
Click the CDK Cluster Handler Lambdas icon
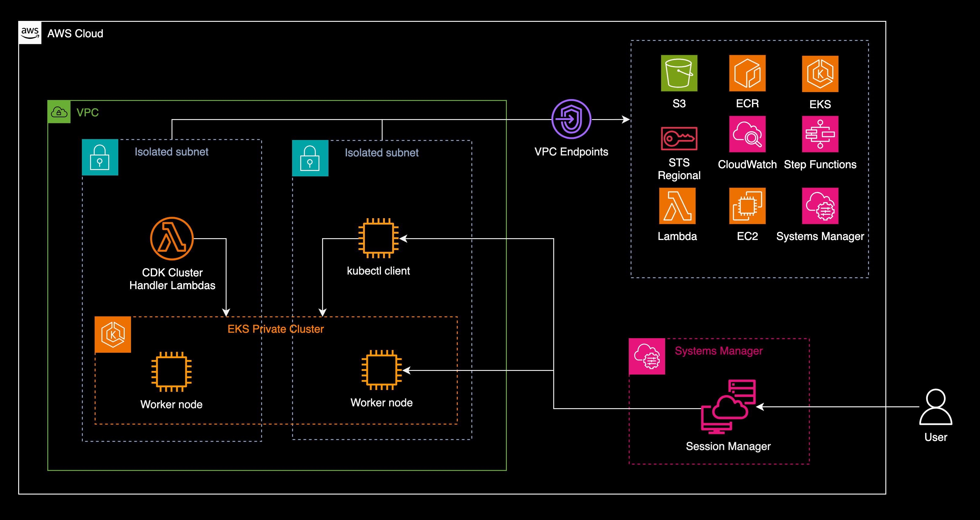click(172, 238)
